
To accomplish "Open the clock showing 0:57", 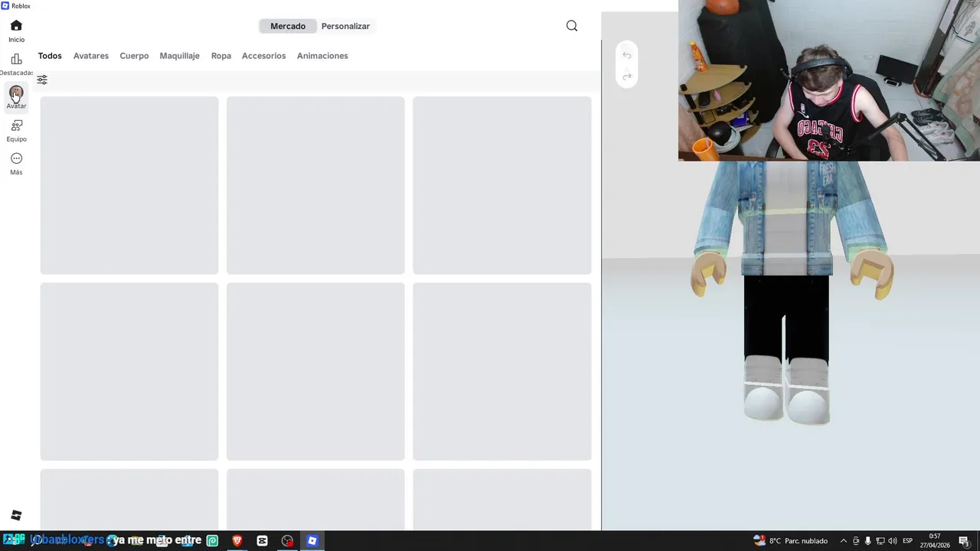I will point(936,540).
